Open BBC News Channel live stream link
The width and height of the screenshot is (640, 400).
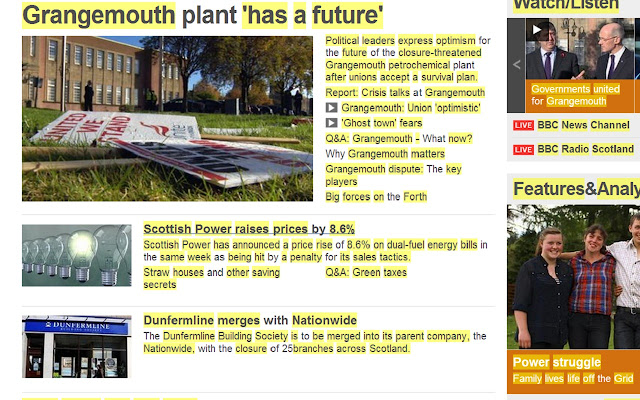[583, 125]
